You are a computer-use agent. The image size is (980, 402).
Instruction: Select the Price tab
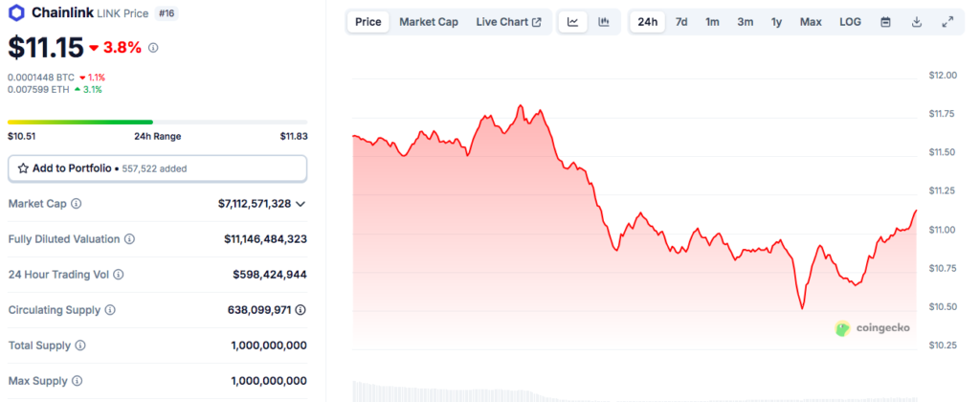(367, 22)
